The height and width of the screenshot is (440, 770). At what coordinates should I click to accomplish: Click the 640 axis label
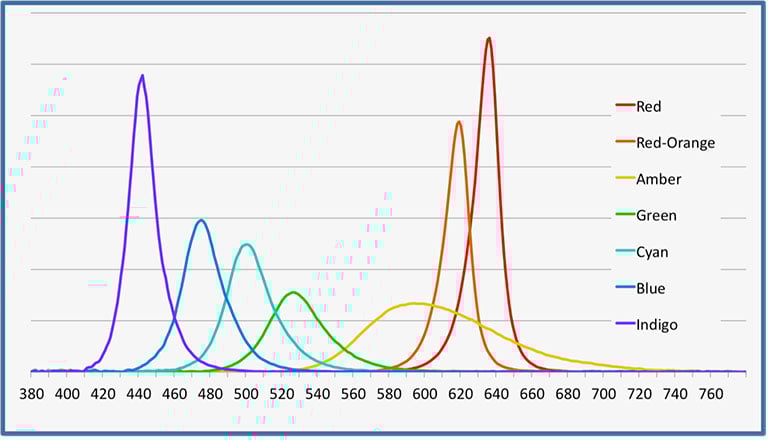496,394
